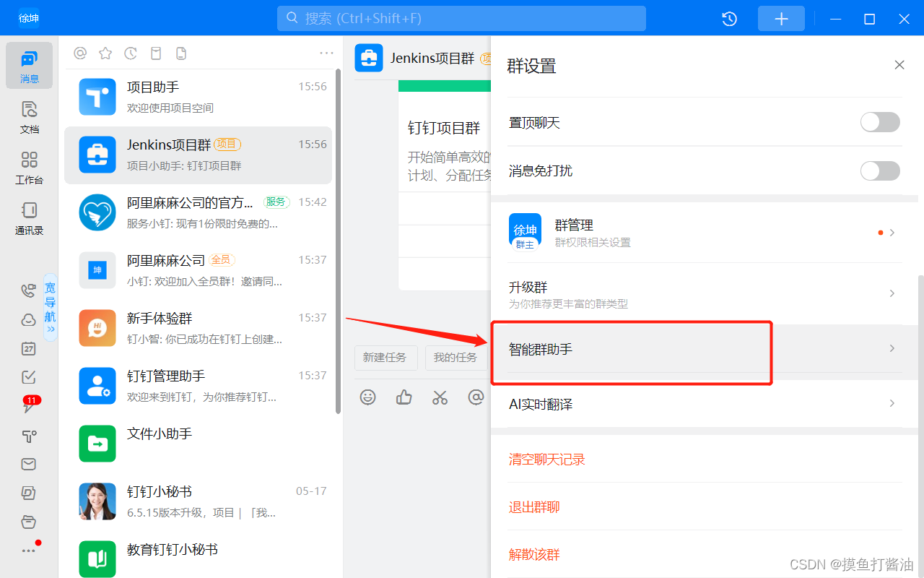Viewport: 924px width, 578px height.
Task: Open 教育钉钉小秘书 conversation
Action: 199,555
